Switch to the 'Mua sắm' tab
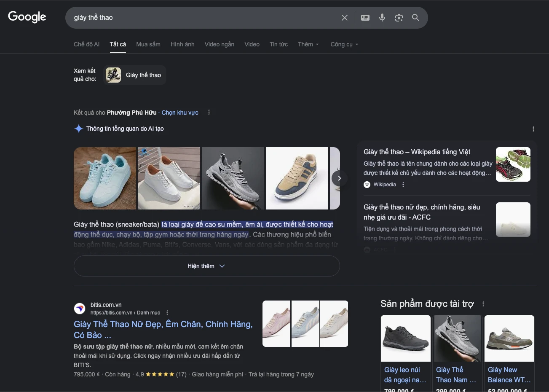The height and width of the screenshot is (392, 549). (148, 44)
